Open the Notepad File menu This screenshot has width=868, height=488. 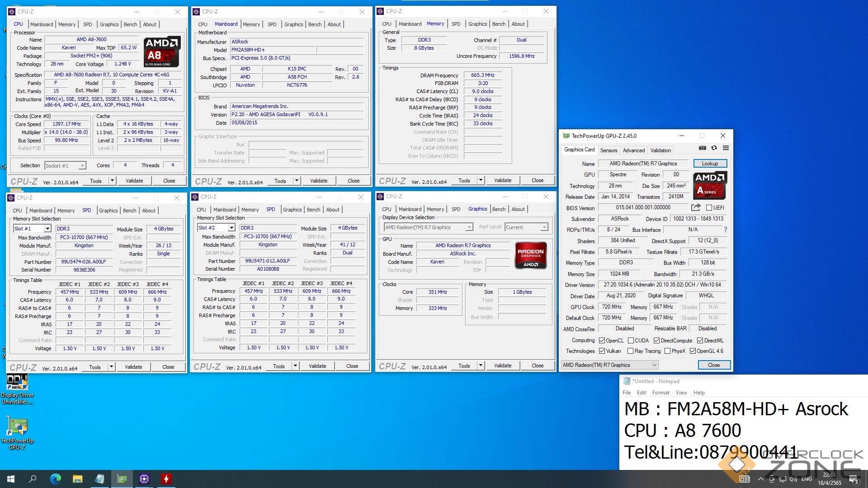[x=627, y=393]
